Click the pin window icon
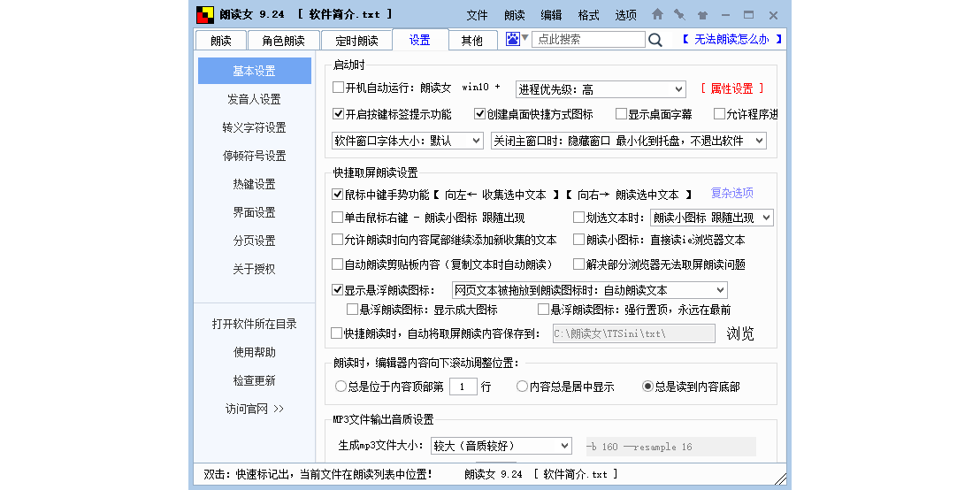Viewport: 980px width, 490px height. coord(679,15)
